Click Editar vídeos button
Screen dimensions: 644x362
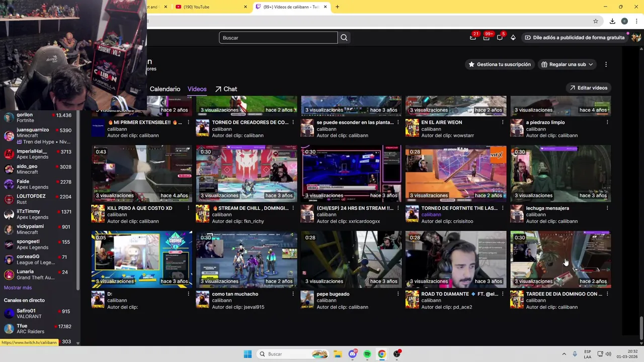pyautogui.click(x=588, y=87)
